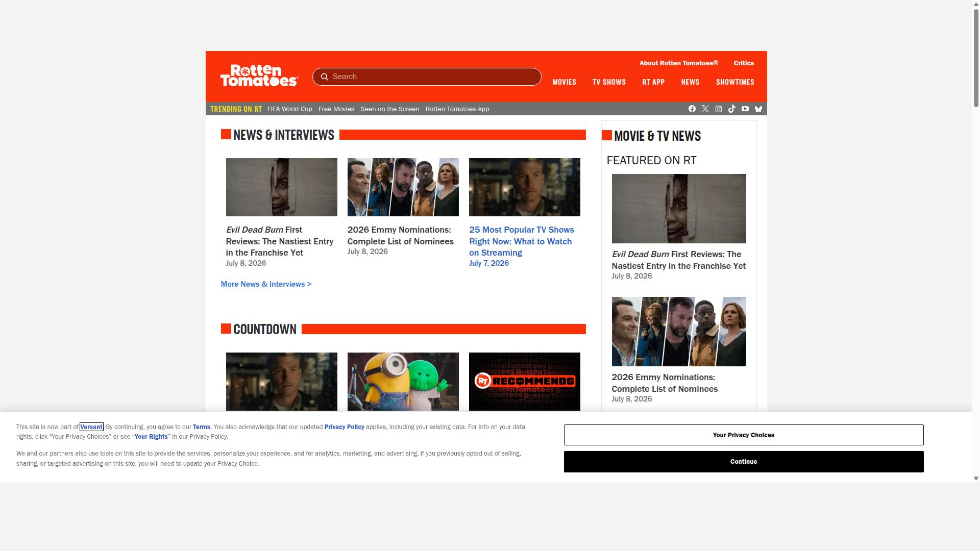Viewport: 980px width, 551px height.
Task: Open the Facebook social icon
Action: (692, 109)
